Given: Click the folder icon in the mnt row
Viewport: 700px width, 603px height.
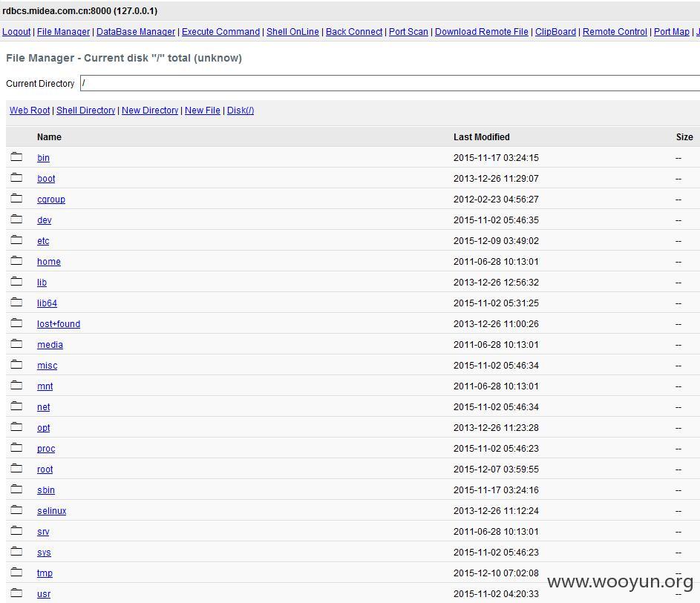Looking at the screenshot, I should point(16,385).
